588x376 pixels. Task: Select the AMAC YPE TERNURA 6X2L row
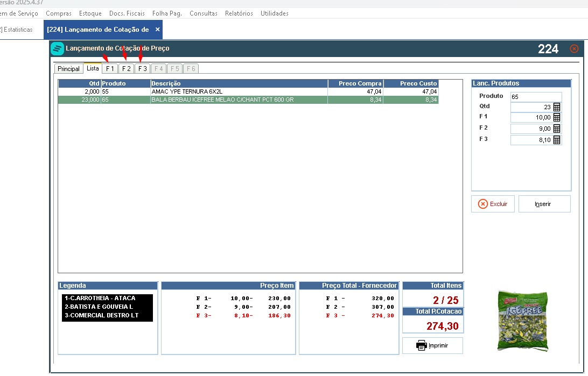tap(248, 91)
